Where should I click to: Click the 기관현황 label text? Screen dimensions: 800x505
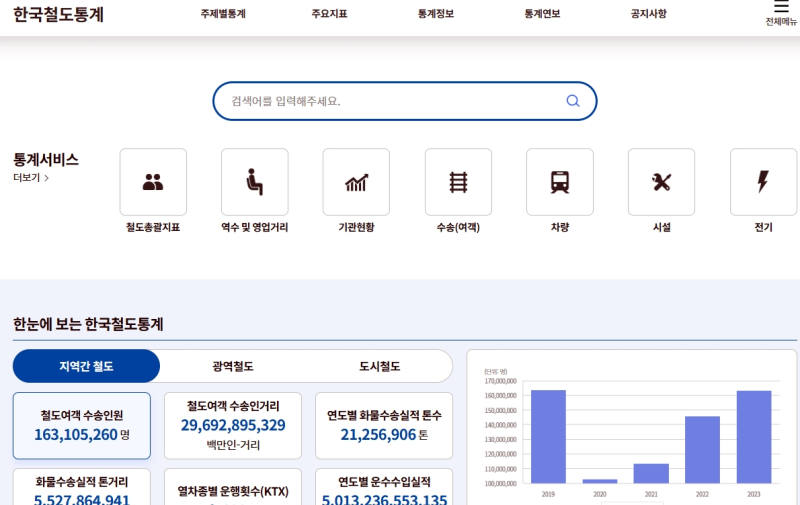[x=356, y=228]
